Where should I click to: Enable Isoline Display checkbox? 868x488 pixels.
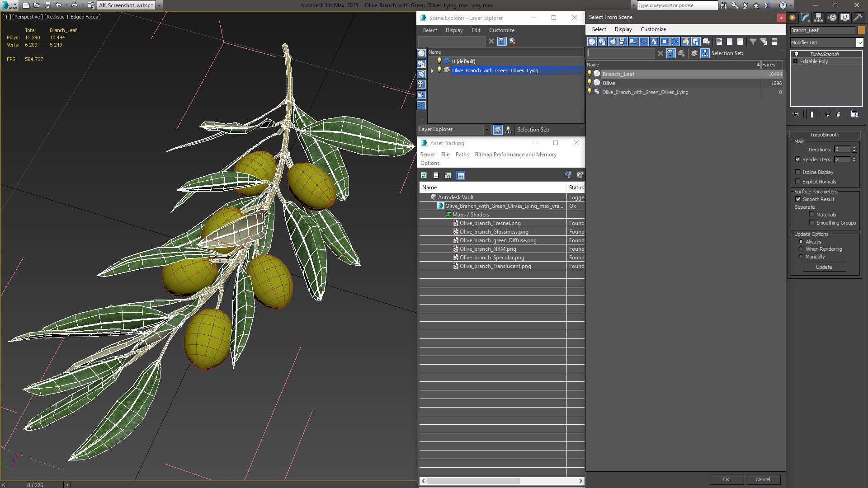point(798,172)
